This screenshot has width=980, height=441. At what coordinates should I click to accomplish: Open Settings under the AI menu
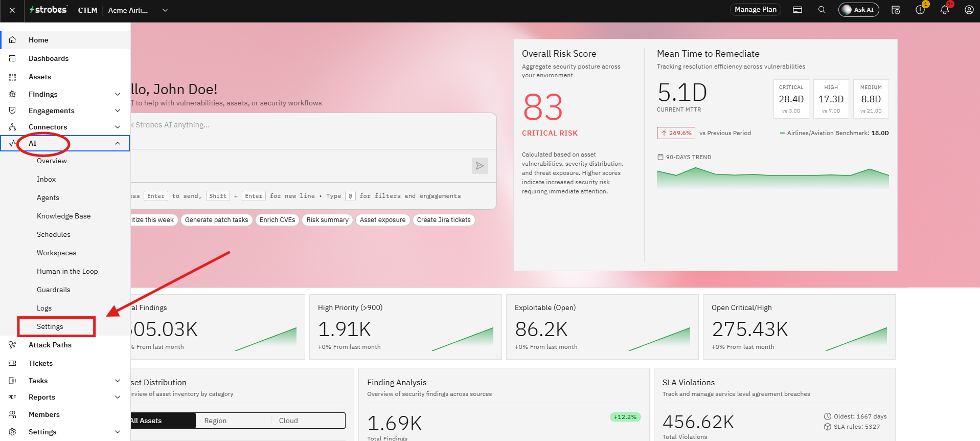click(50, 326)
